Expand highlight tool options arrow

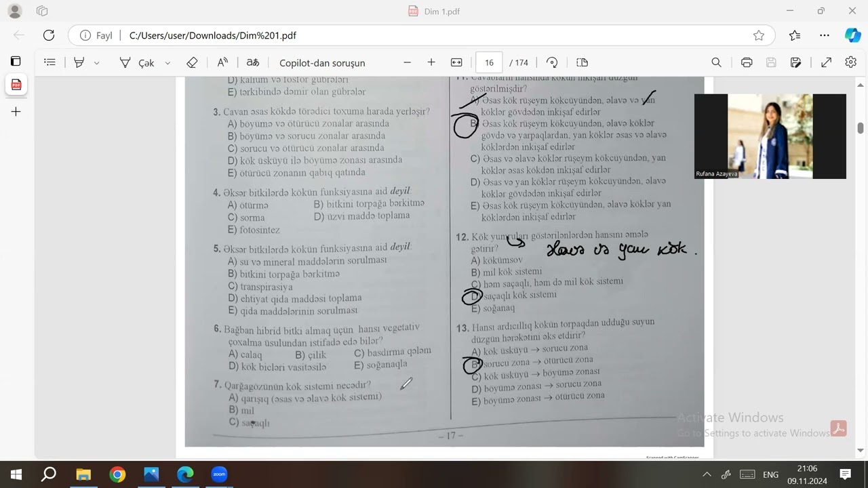[96, 62]
